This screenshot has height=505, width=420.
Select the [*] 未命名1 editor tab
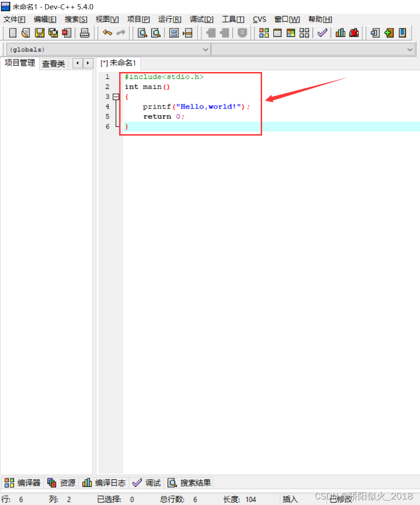click(119, 63)
